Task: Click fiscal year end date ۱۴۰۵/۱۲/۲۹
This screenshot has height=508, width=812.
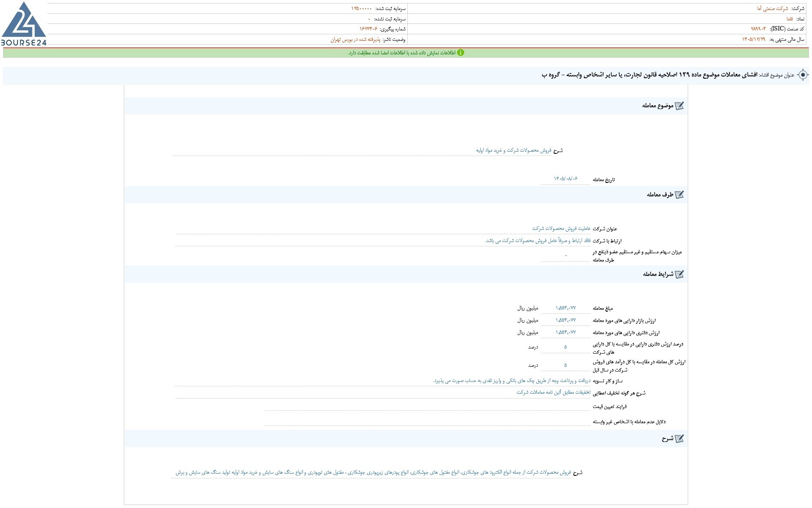Action: point(754,40)
